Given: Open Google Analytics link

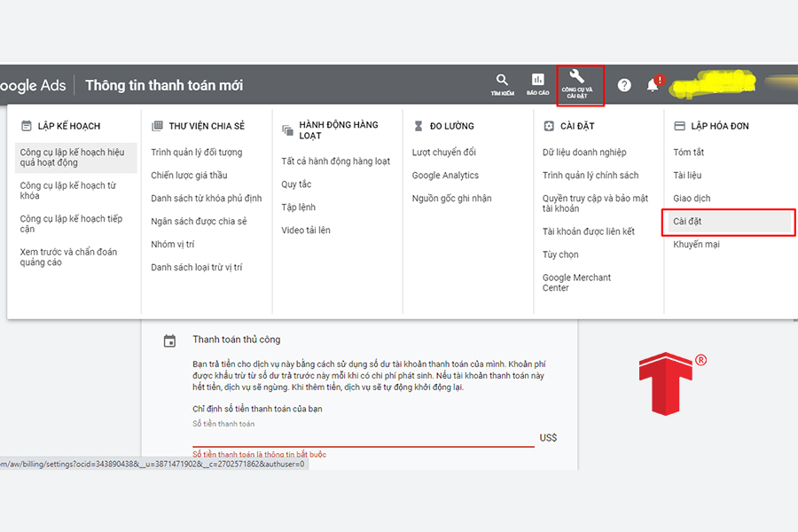Looking at the screenshot, I should click(x=445, y=176).
